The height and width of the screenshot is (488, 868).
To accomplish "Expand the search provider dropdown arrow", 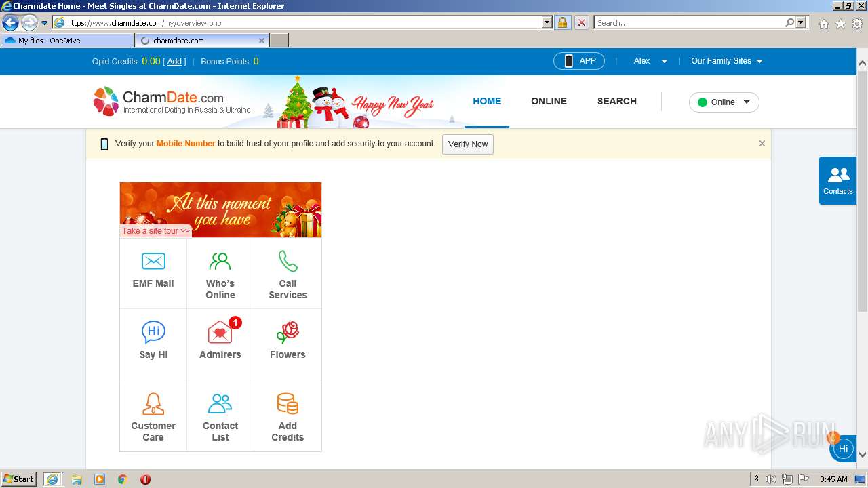I will 802,23.
